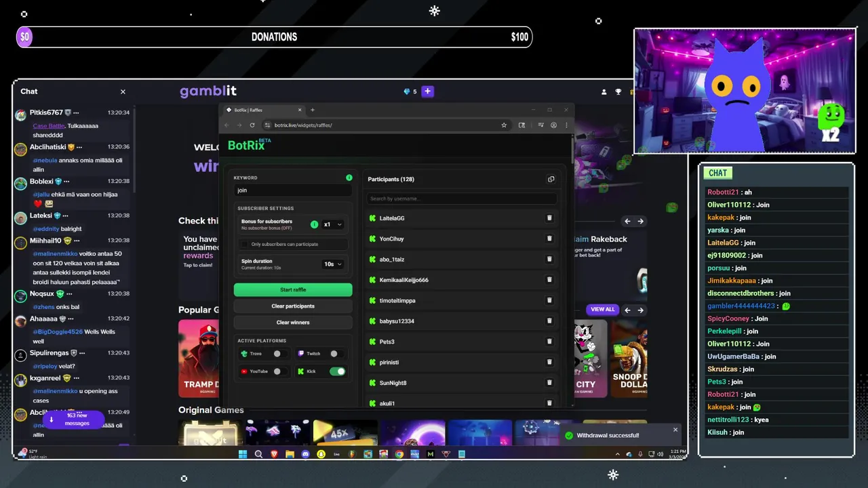868x488 pixels.
Task: Open the gamblit user account icon
Action: (604, 91)
